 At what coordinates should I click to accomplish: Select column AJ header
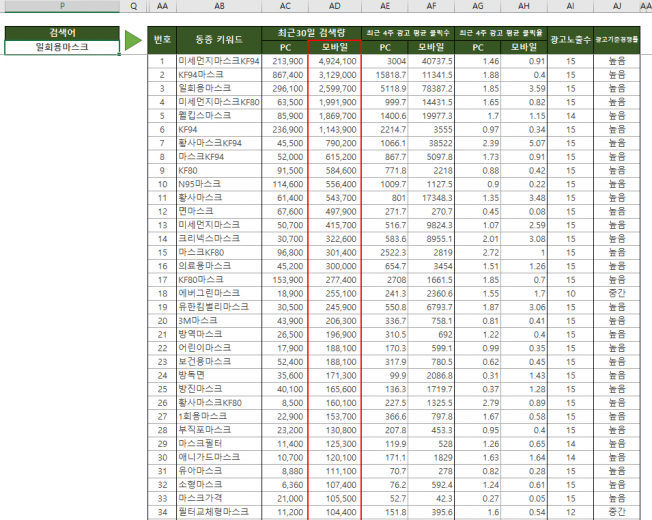(x=617, y=6)
